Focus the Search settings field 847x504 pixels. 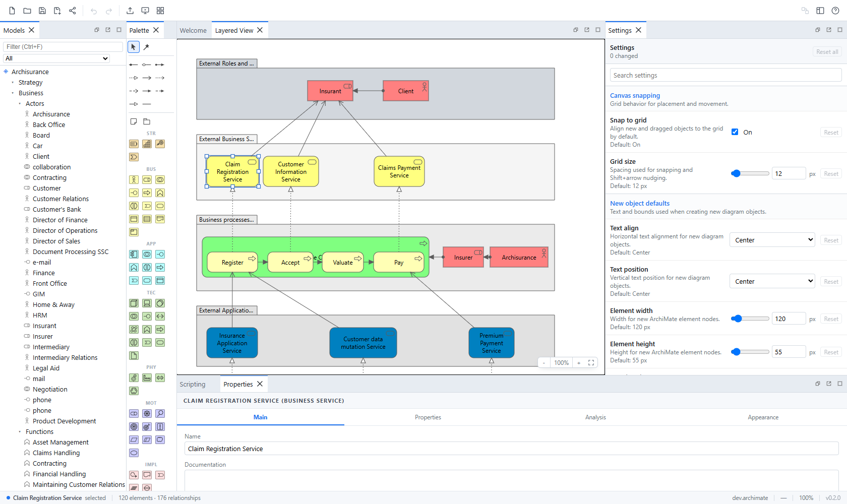[725, 75]
